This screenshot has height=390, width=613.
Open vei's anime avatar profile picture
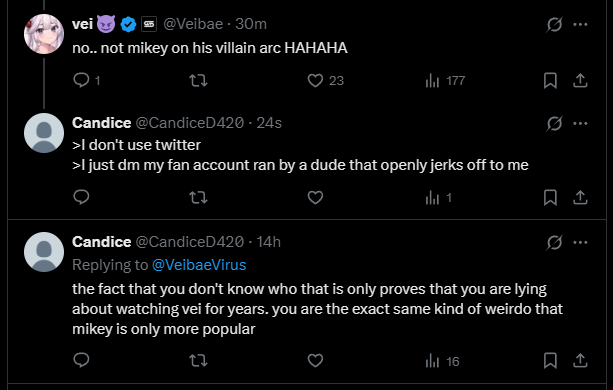click(44, 34)
